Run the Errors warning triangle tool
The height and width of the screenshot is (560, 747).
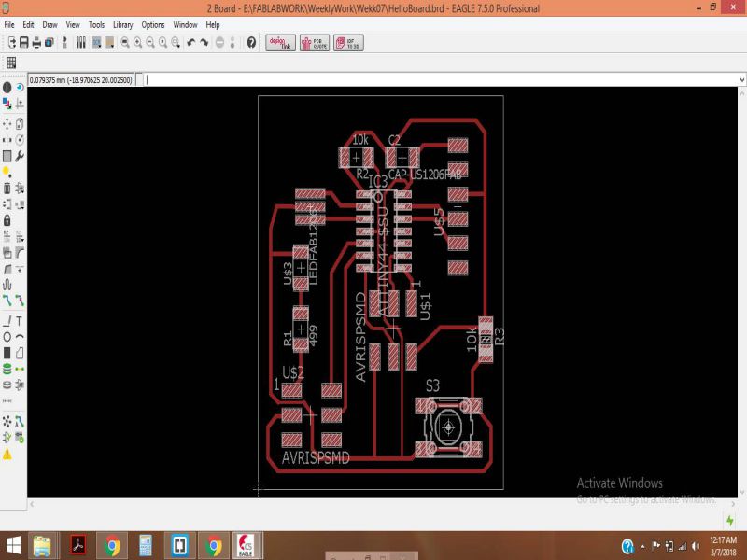pyautogui.click(x=7, y=454)
